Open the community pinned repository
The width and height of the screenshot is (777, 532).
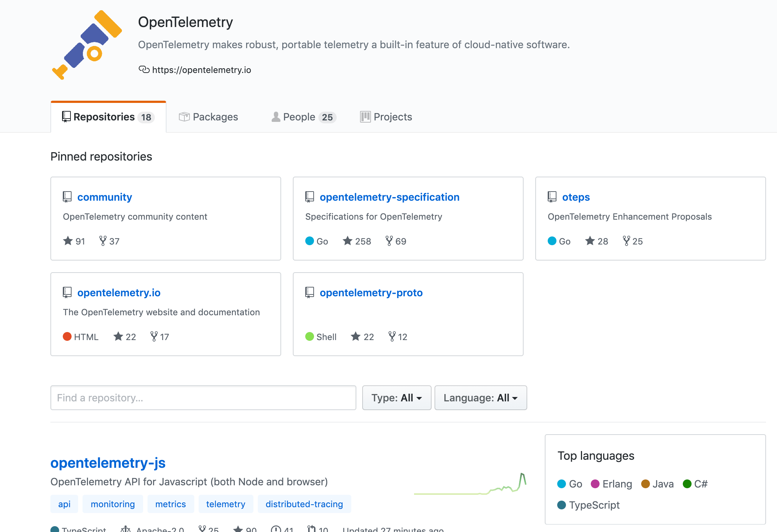[104, 197]
